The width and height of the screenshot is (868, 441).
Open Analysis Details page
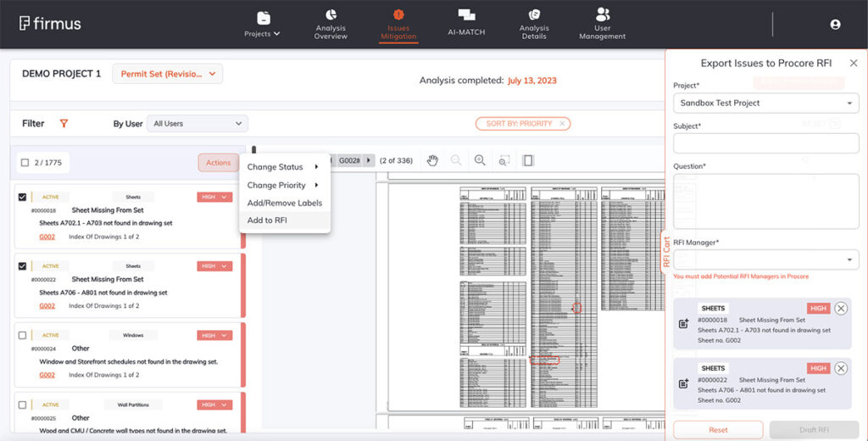(534, 25)
